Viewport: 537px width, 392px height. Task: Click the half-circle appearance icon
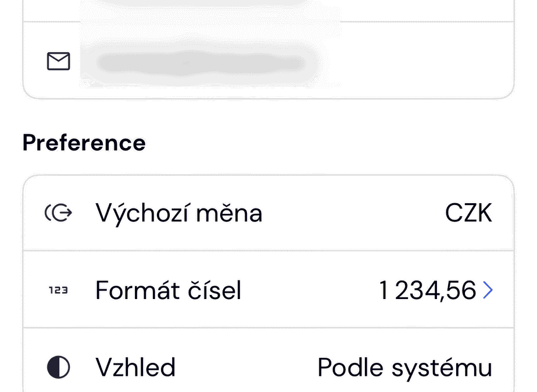click(58, 367)
